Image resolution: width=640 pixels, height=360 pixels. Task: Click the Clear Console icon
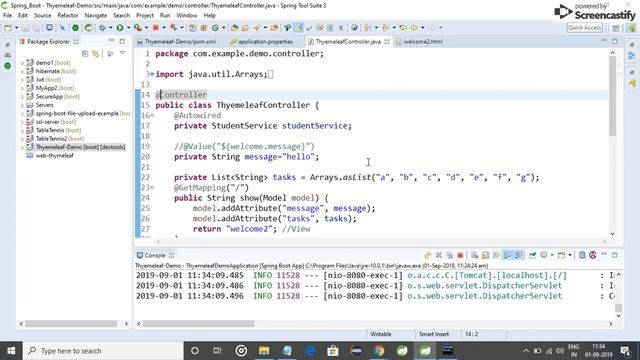click(474, 255)
